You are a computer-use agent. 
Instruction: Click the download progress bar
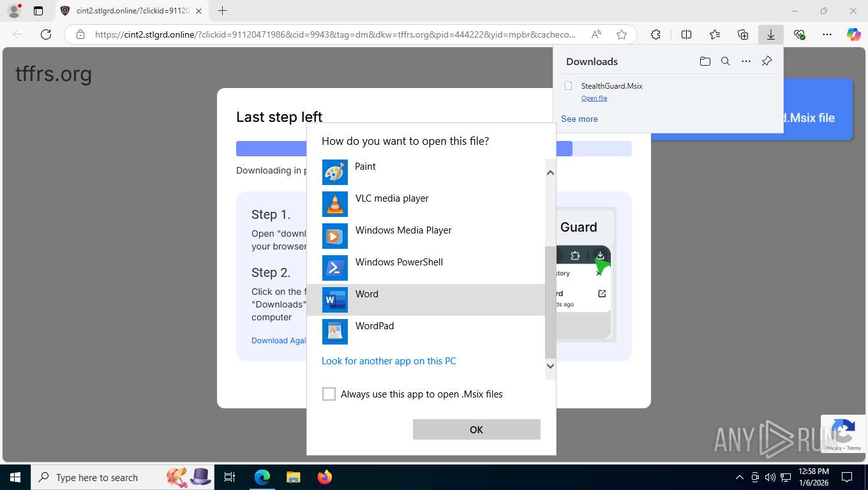(x=434, y=149)
